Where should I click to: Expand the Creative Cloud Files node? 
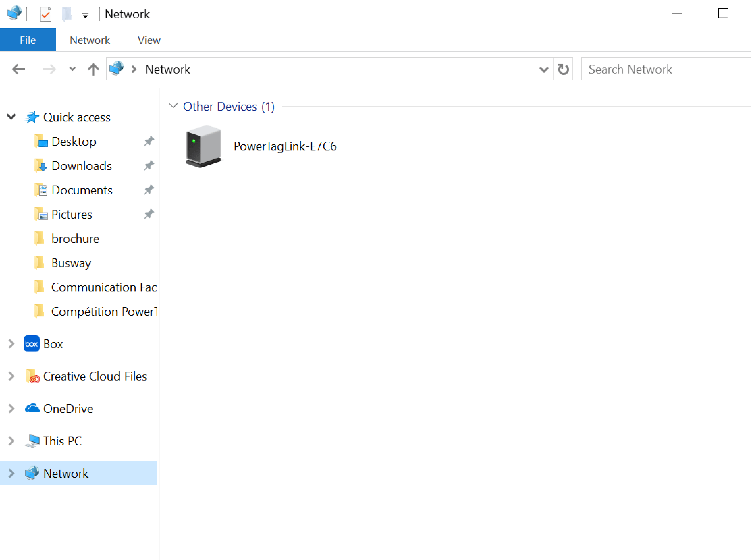11,376
